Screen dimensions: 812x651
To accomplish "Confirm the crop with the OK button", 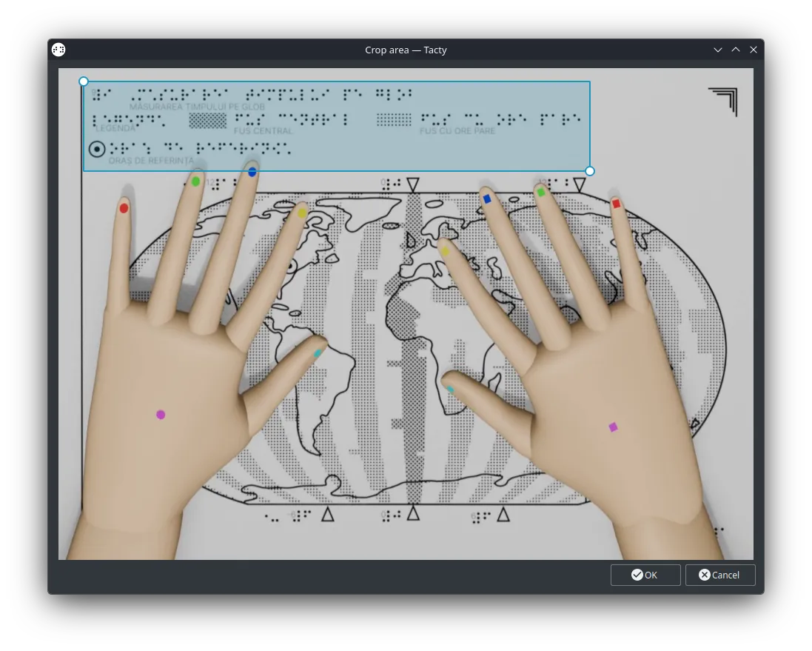I will (x=645, y=575).
